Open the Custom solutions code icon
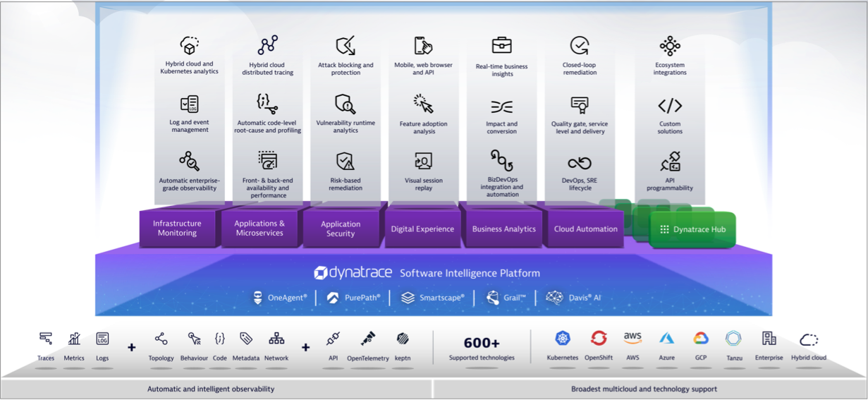This screenshot has width=868, height=400. click(669, 106)
